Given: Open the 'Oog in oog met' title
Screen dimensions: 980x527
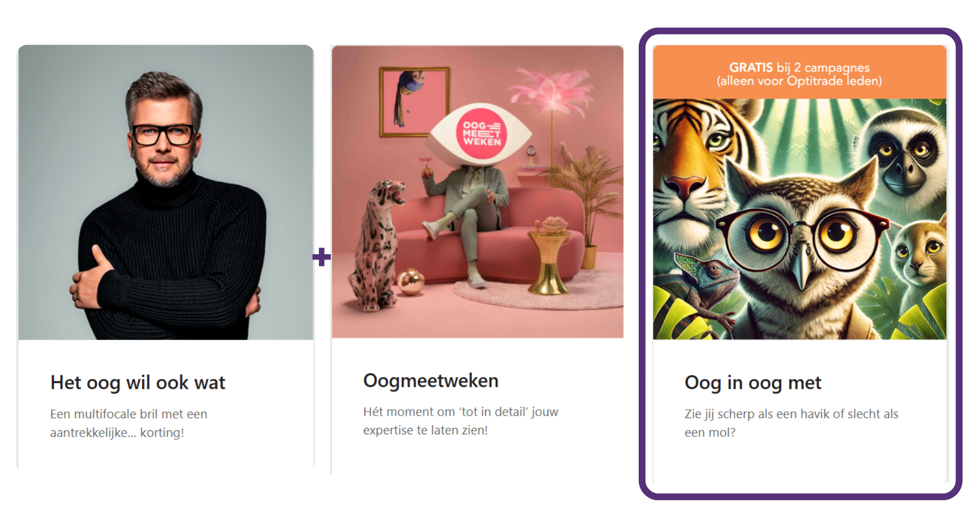Looking at the screenshot, I should pyautogui.click(x=753, y=383).
